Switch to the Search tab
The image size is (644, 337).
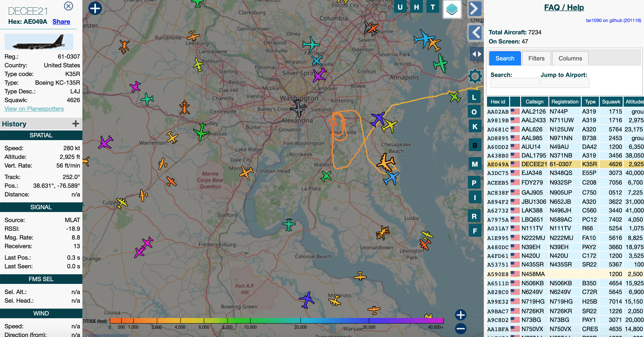tap(505, 58)
